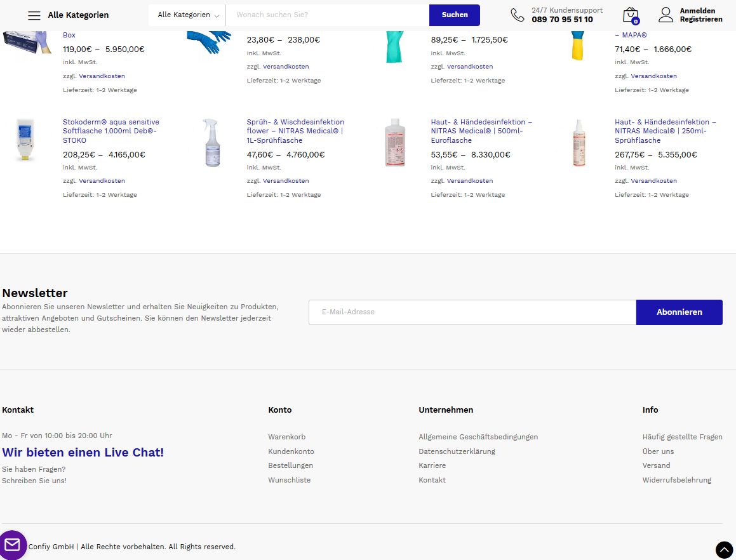Open the purple glove box thumbnail
The image size is (736, 560).
(27, 43)
